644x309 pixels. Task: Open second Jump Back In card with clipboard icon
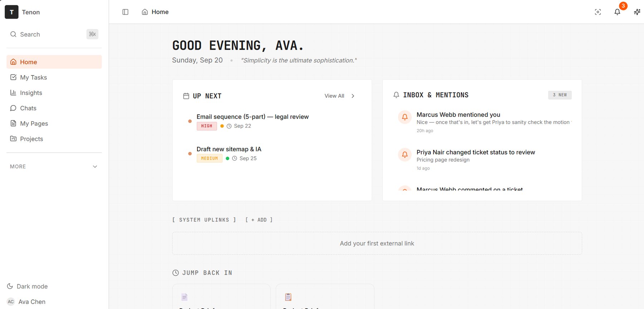(x=325, y=296)
